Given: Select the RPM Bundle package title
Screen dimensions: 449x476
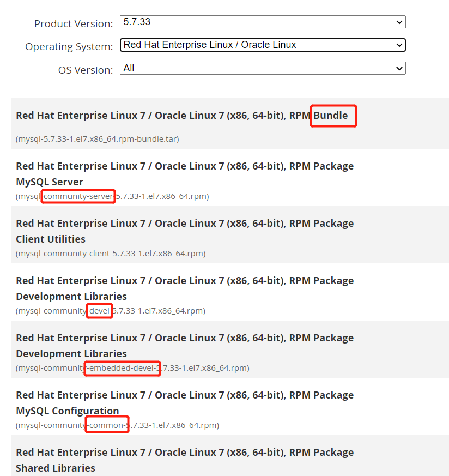Looking at the screenshot, I should click(181, 116).
